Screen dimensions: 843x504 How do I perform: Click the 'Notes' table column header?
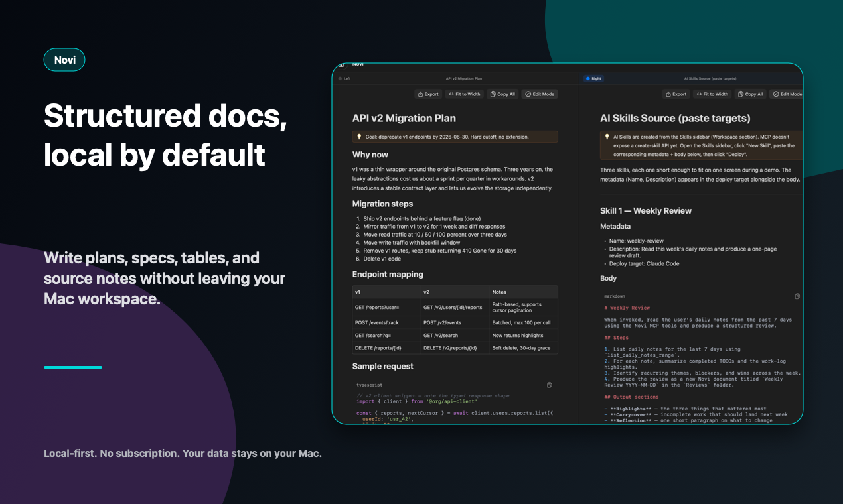click(x=524, y=292)
